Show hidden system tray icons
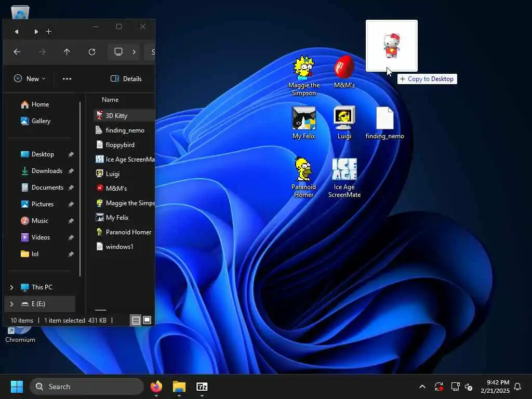 click(x=422, y=387)
